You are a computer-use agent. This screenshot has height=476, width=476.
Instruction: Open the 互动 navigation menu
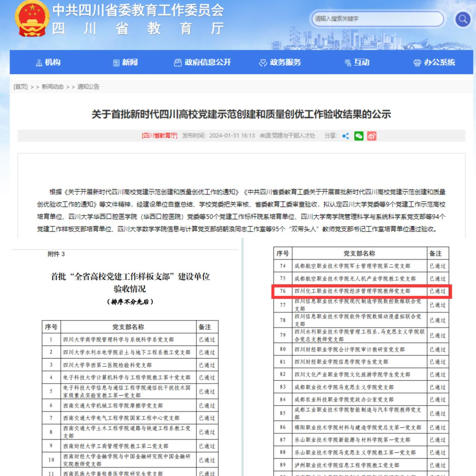pos(357,62)
